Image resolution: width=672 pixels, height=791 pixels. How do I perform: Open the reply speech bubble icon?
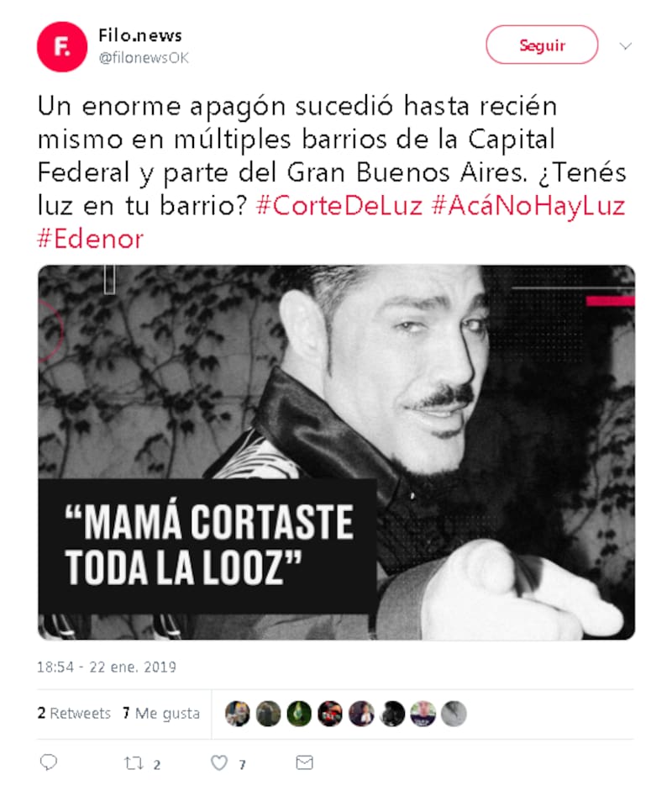[49, 762]
